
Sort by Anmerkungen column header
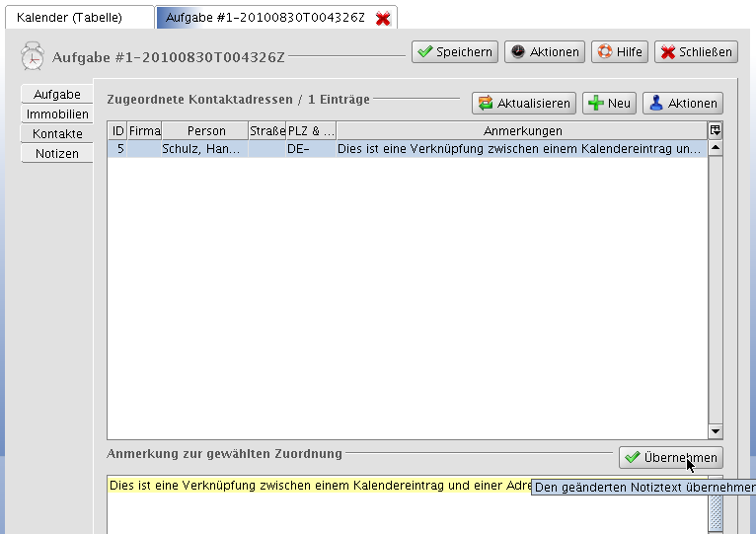522,131
